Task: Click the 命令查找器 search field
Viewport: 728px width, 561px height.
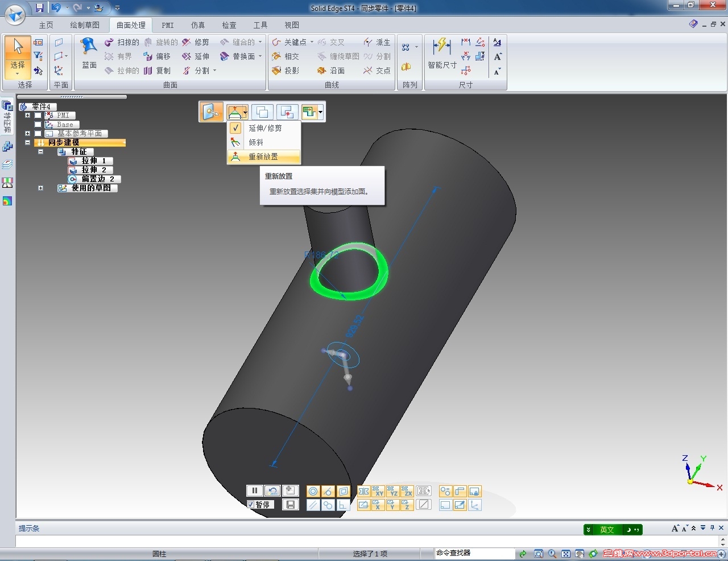Action: (x=474, y=553)
